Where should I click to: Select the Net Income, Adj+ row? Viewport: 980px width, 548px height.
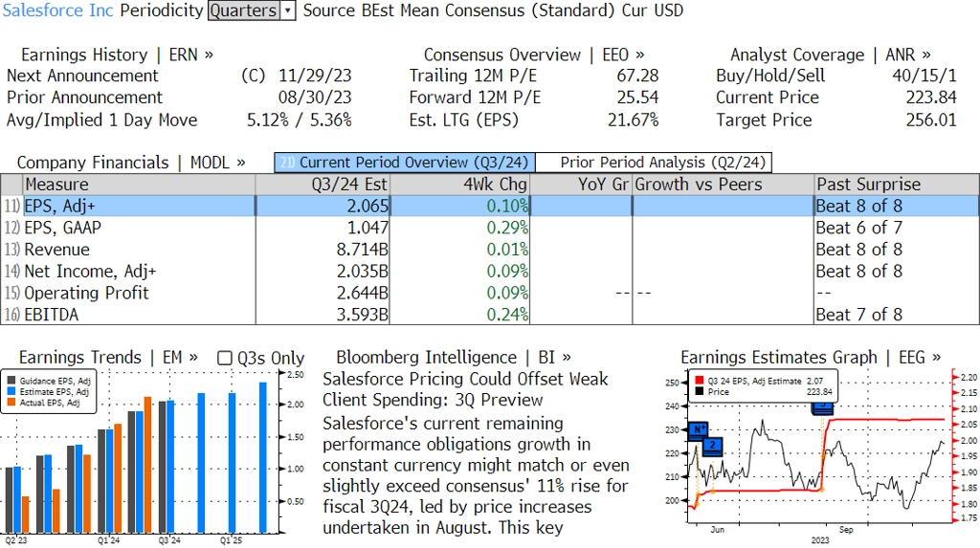490,272
